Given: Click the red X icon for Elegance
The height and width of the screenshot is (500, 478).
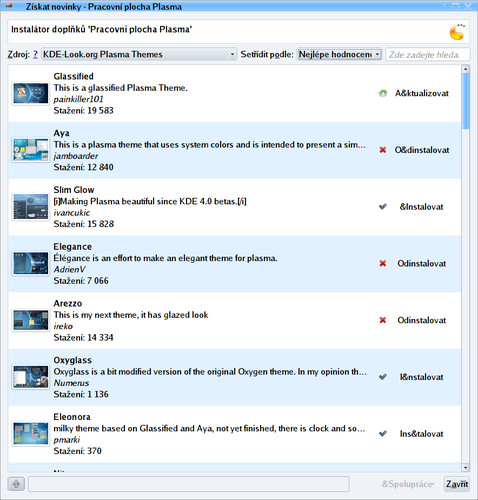Looking at the screenshot, I should click(383, 263).
